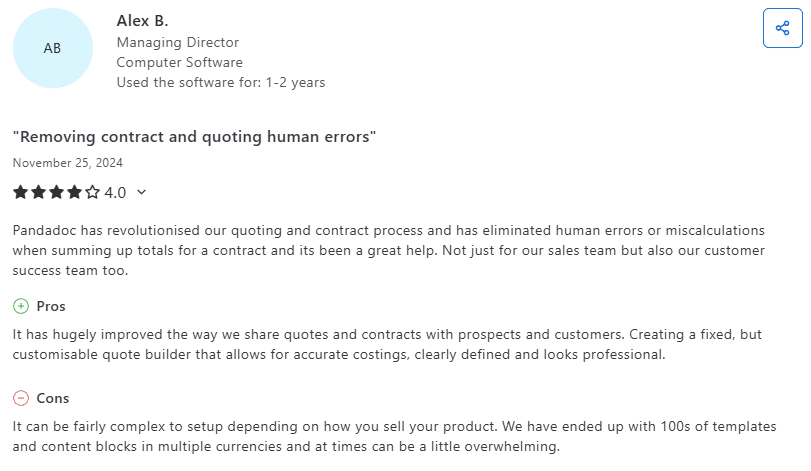Select the fourth filled rating star
Screen dimensions: 811x471
74,192
